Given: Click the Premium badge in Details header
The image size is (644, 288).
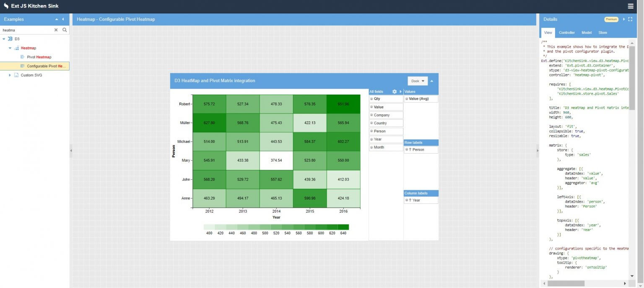Looking at the screenshot, I should 611,19.
